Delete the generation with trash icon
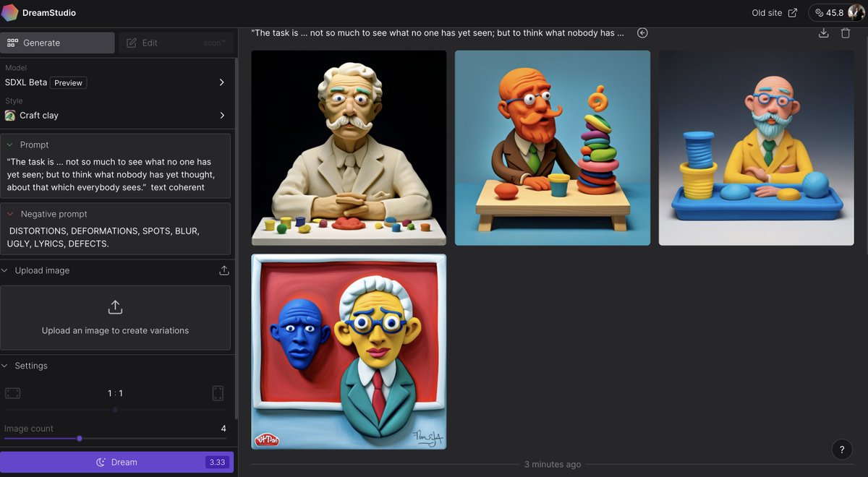 tap(846, 33)
